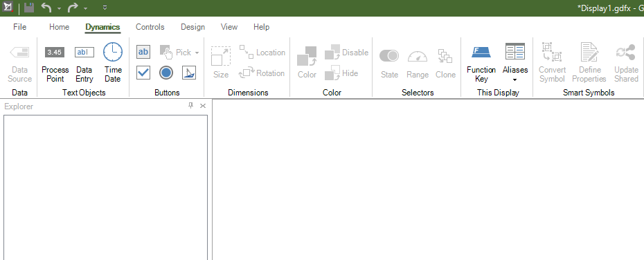This screenshot has height=260, width=644.
Task: Open the undo history dropdown arrow
Action: click(59, 8)
